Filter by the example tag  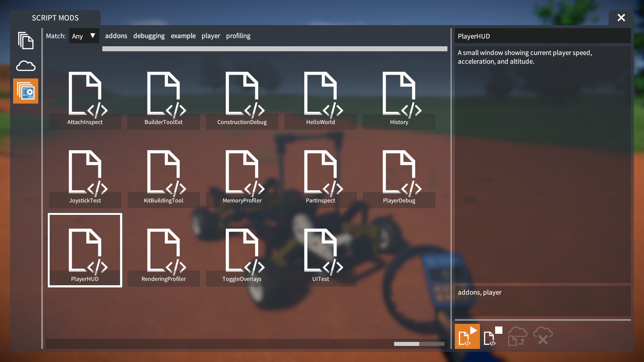[183, 36]
